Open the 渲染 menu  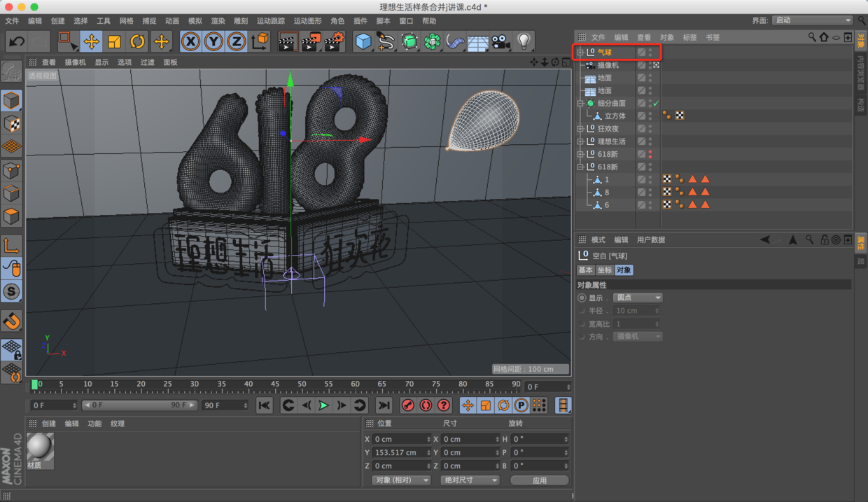point(218,21)
